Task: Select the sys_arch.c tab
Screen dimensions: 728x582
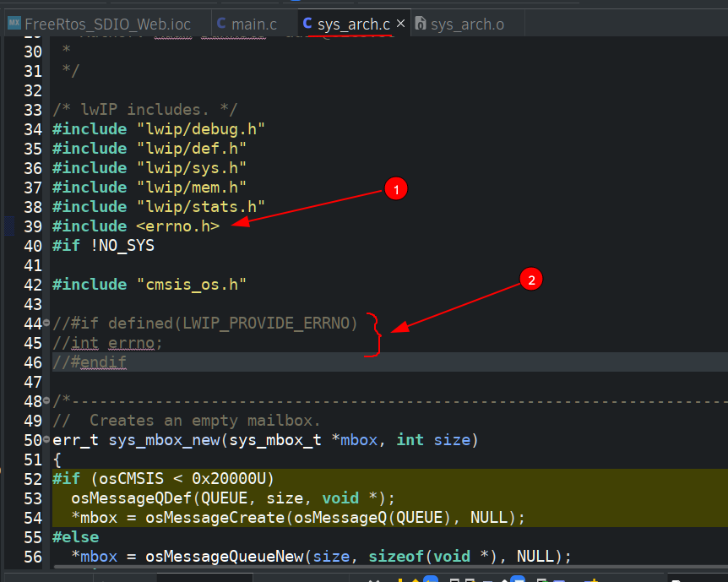Action: click(353, 24)
